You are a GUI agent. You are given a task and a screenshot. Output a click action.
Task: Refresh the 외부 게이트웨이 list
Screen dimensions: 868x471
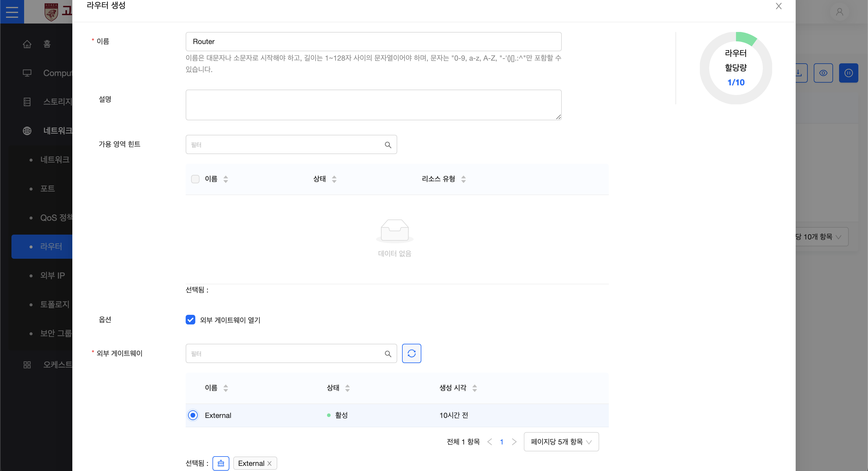pyautogui.click(x=411, y=353)
